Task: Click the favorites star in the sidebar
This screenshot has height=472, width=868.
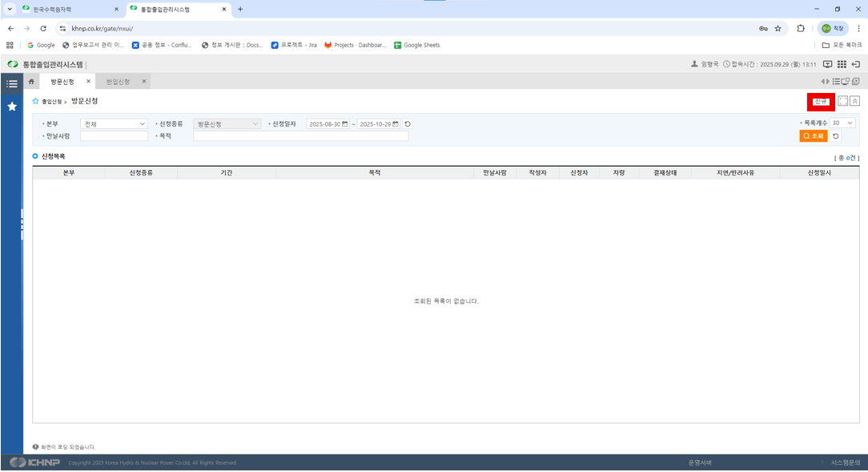Action: pos(11,106)
